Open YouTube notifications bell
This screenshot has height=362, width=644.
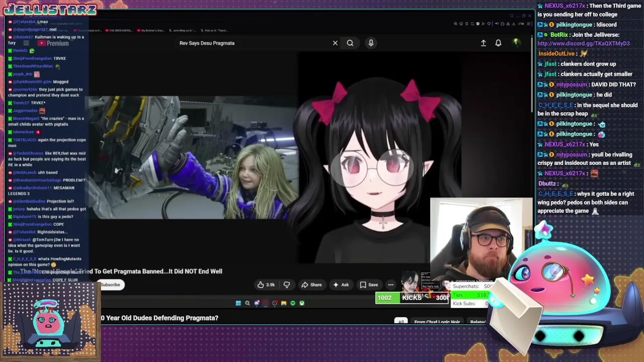[498, 43]
